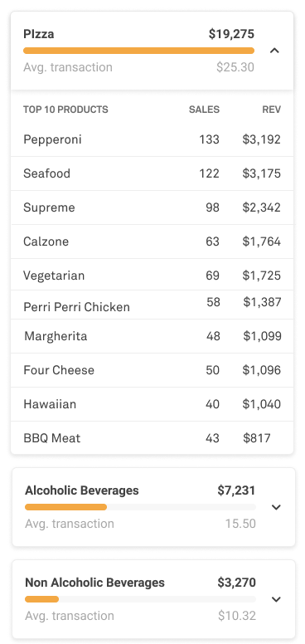The width and height of the screenshot is (305, 644).
Task: Click the Pizza revenue progress bar
Action: click(138, 51)
